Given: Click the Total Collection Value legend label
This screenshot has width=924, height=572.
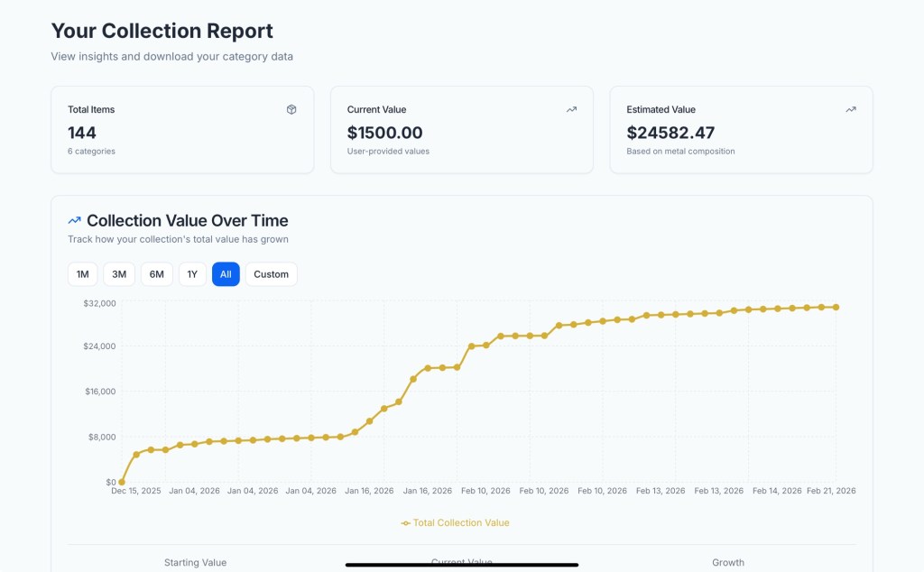Looking at the screenshot, I should click(461, 522).
